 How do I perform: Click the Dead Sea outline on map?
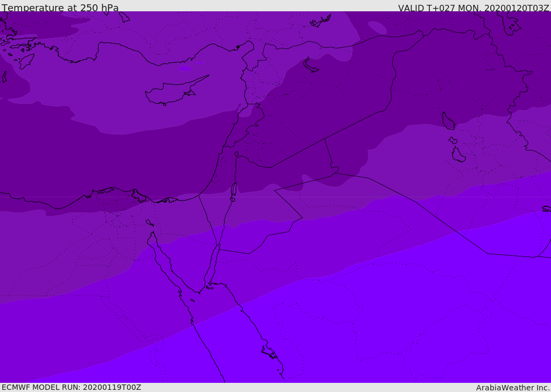[x=234, y=191]
